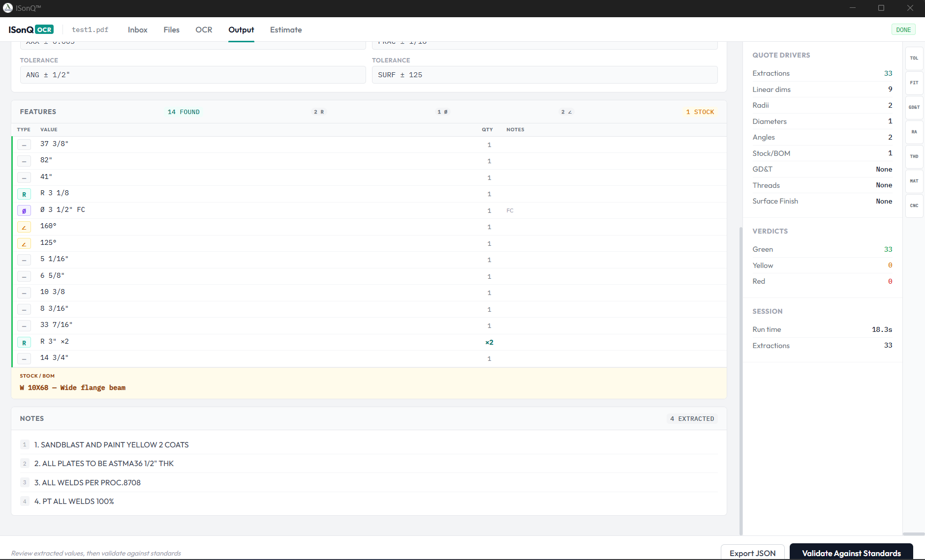Viewport: 925px width, 560px height.
Task: Click the linear type icon for 82"
Action: tap(24, 161)
